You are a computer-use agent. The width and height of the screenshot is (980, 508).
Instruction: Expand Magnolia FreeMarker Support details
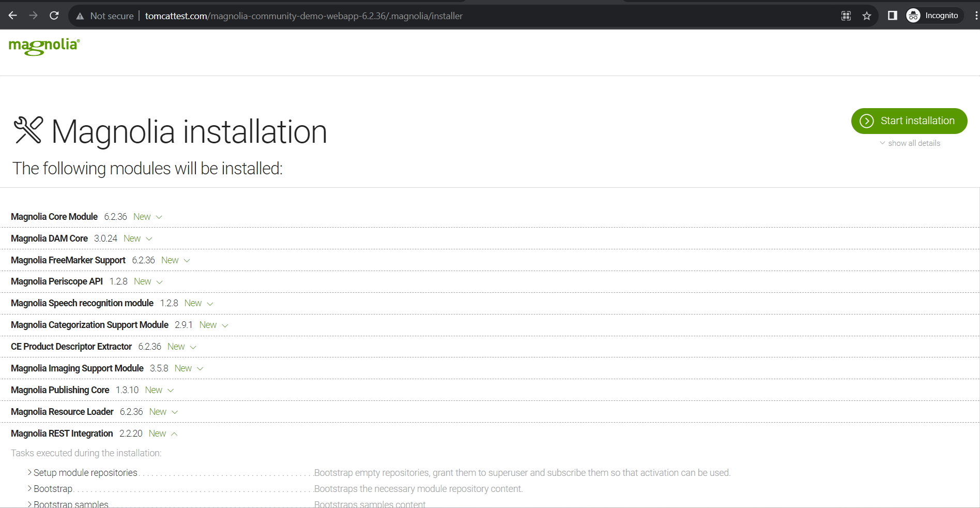tap(187, 261)
